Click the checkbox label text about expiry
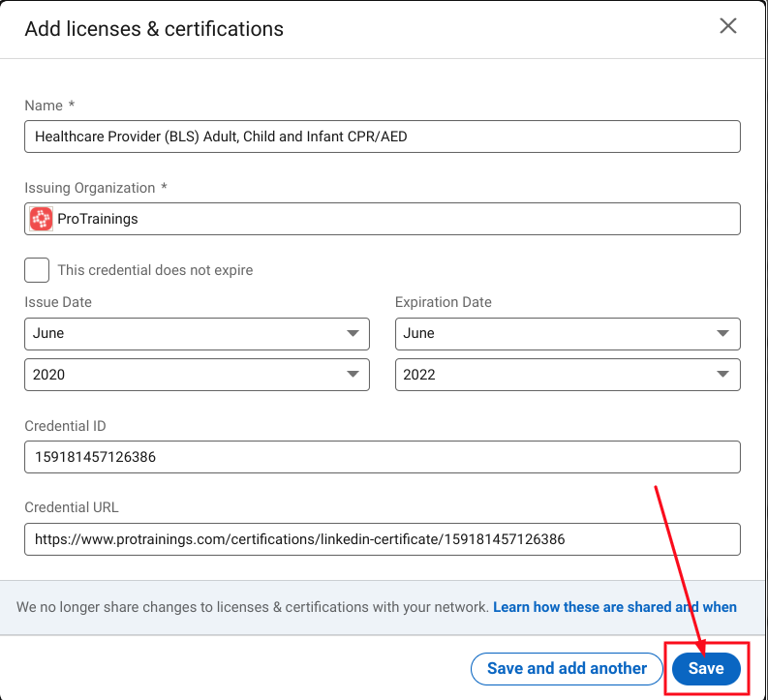Viewport: 768px width, 700px height. tap(155, 270)
